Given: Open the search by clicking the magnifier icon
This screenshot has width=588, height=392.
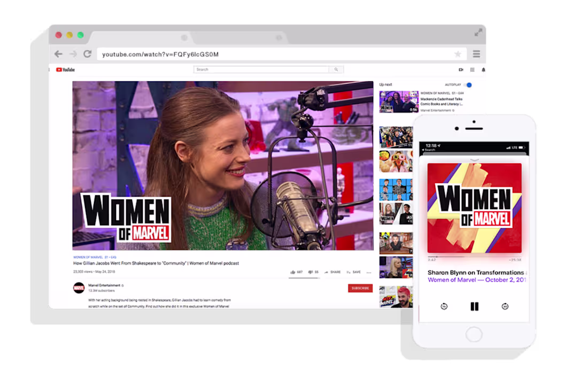Looking at the screenshot, I should [x=336, y=70].
